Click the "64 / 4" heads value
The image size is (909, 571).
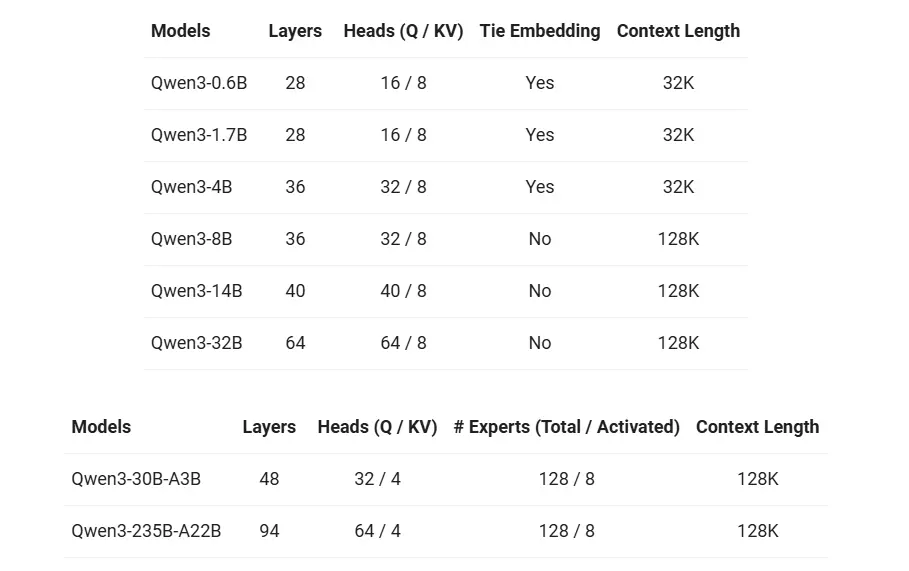click(x=377, y=531)
